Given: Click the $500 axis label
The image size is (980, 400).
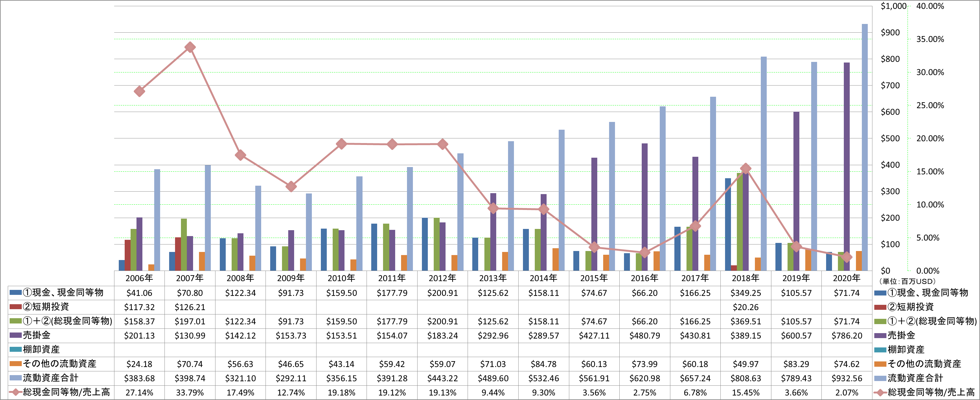Looking at the screenshot, I should click(x=890, y=138).
